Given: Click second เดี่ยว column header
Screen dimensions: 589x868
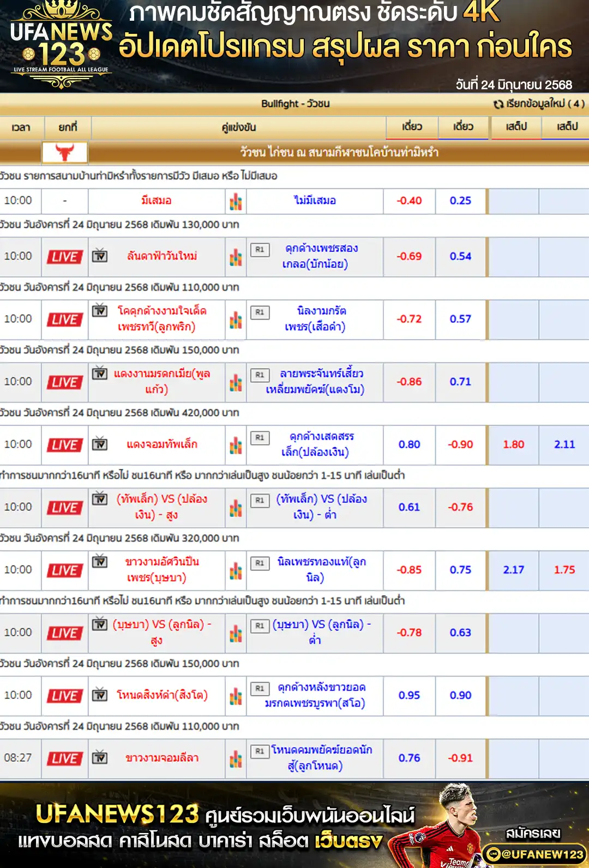Looking at the screenshot, I should tap(463, 127).
